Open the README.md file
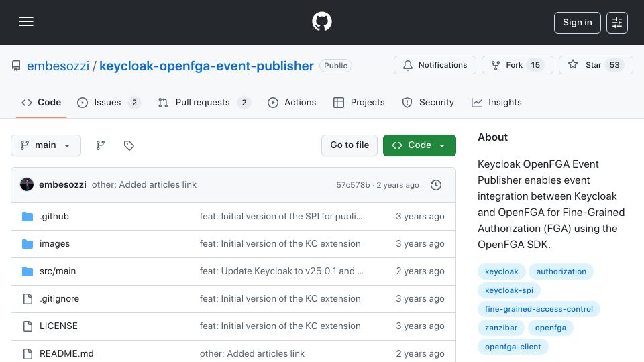 (x=66, y=353)
